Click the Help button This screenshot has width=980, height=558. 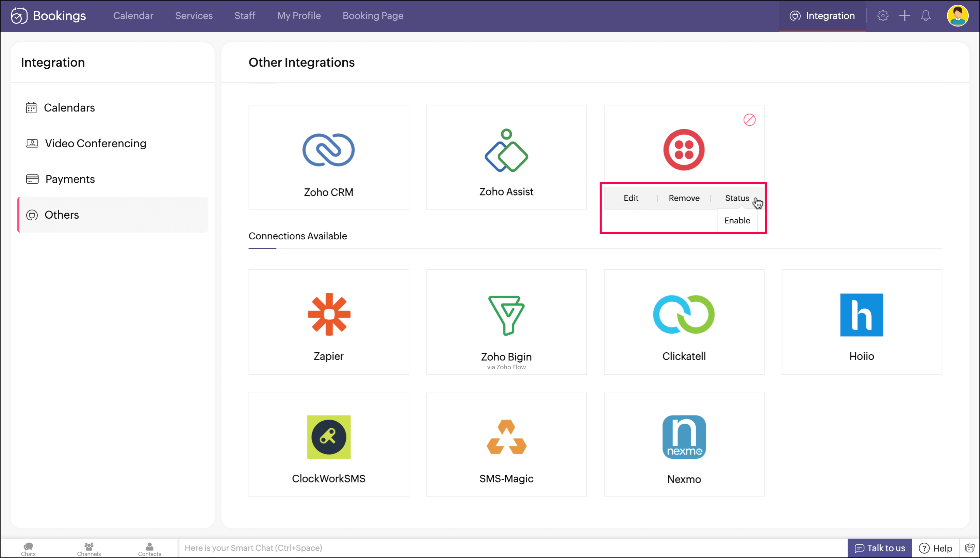(935, 548)
